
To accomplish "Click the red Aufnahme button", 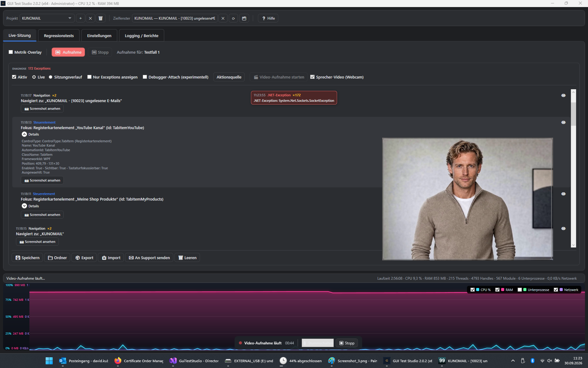I will 68,52.
